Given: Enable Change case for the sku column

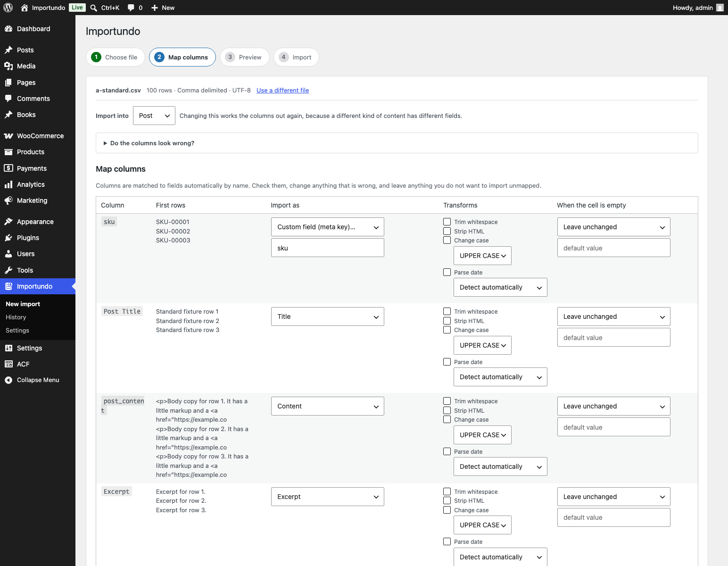Looking at the screenshot, I should click(x=447, y=240).
